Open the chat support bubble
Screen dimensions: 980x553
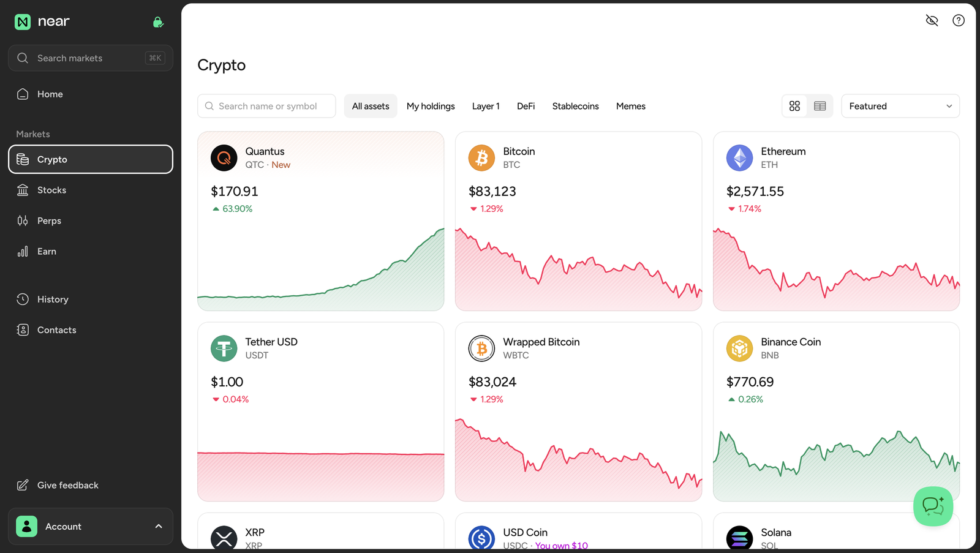933,506
